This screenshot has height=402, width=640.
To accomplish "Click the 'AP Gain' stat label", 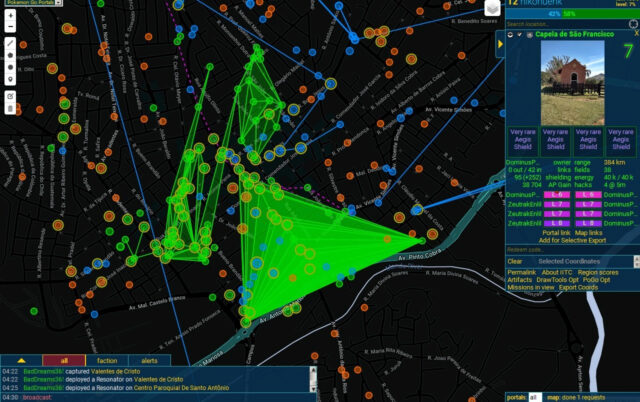I will (559, 185).
